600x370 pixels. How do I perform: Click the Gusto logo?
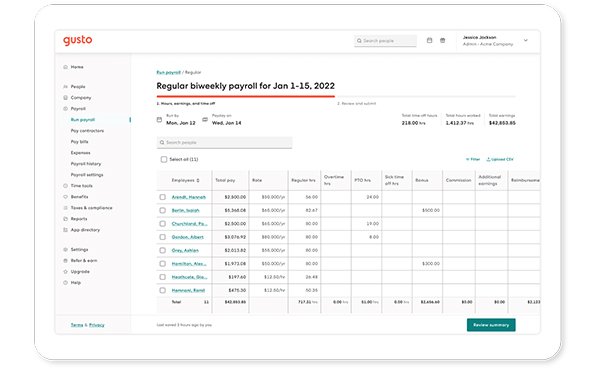pos(78,40)
